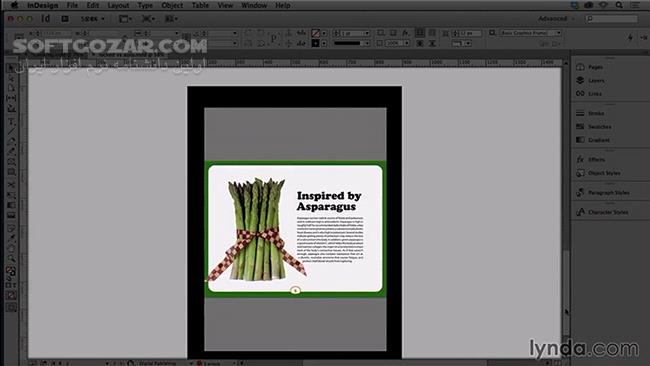Select the Zoom magnifier tool
Screen dimensions: 650x366
pyautogui.click(x=11, y=259)
